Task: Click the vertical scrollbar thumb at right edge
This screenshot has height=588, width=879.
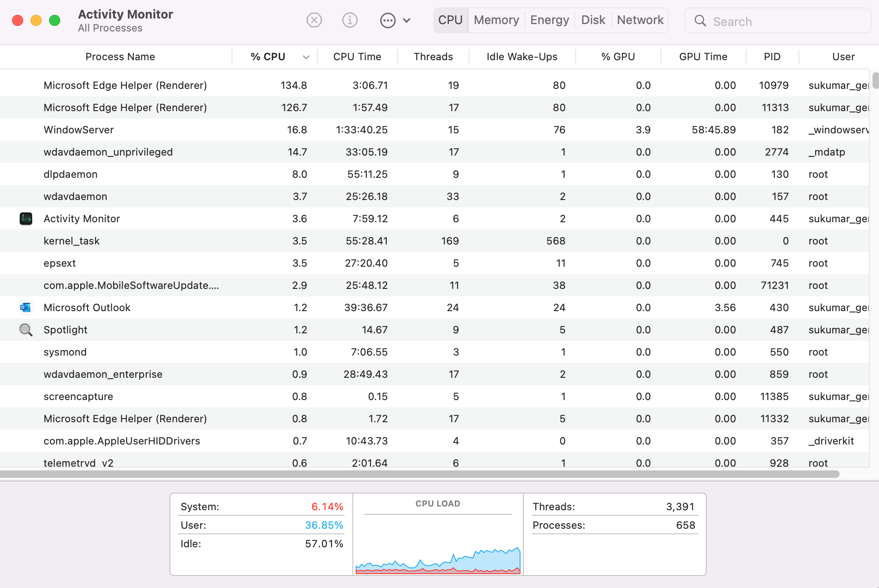Action: 875,80
